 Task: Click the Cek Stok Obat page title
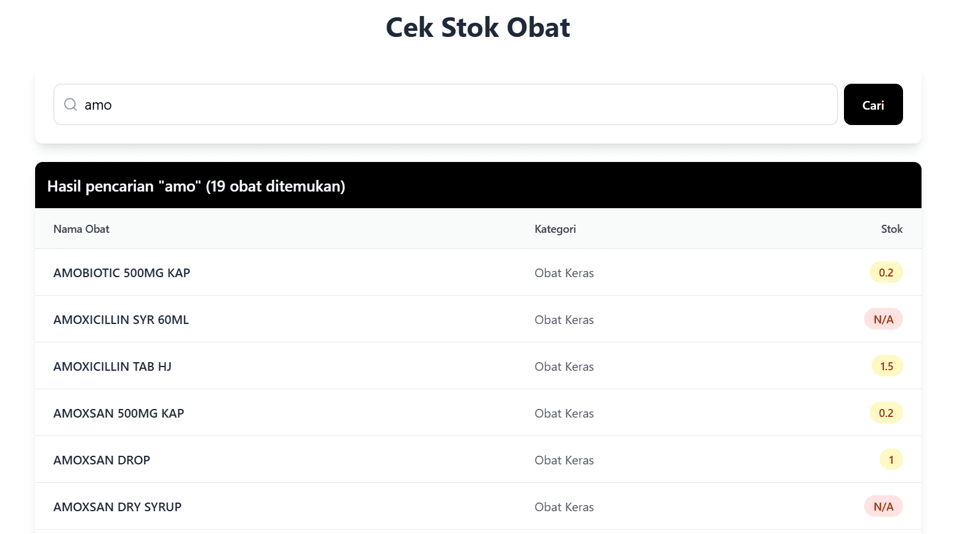pos(478,27)
